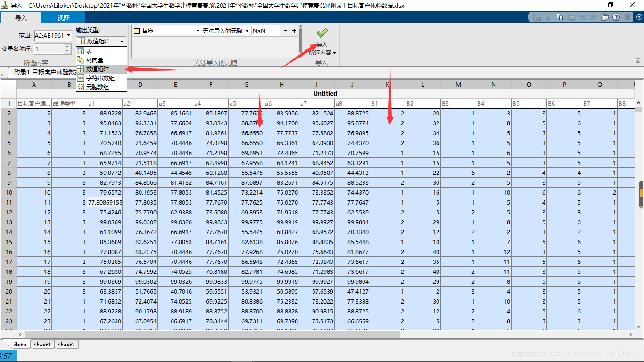The image size is (644, 362).
Task: Open the 无法导入的元胞 condition dropdown
Action: (247, 31)
